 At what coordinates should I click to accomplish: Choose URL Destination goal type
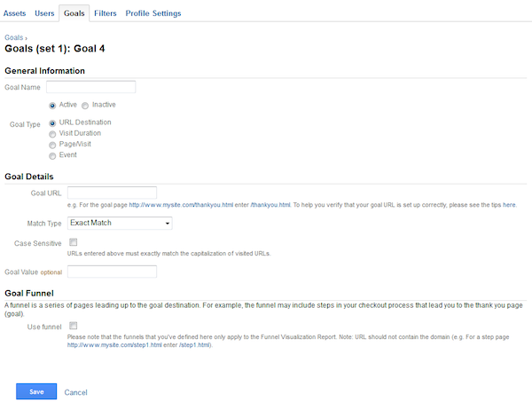pos(52,123)
